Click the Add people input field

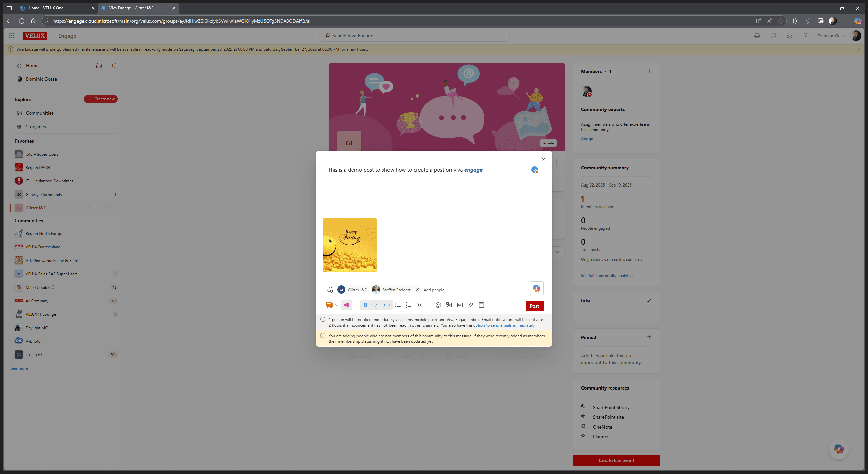[x=434, y=290]
